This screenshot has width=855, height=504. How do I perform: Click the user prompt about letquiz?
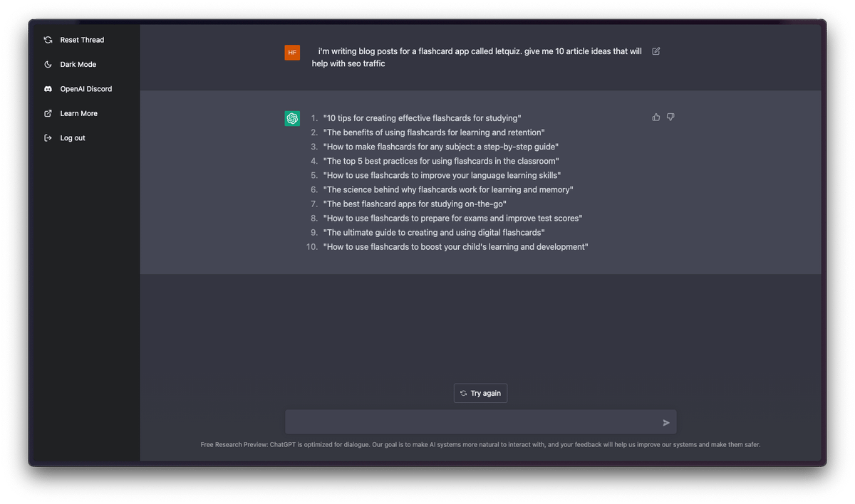[476, 58]
